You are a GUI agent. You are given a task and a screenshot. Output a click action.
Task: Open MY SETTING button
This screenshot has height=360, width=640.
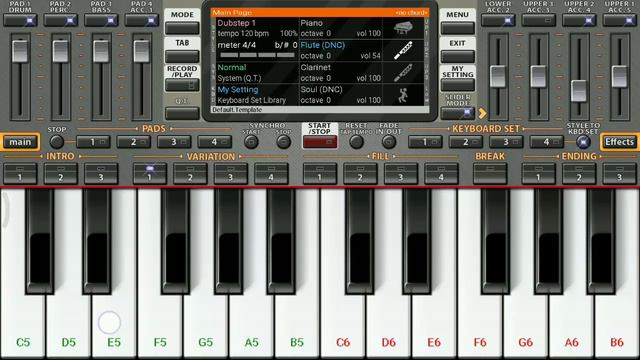pyautogui.click(x=458, y=85)
